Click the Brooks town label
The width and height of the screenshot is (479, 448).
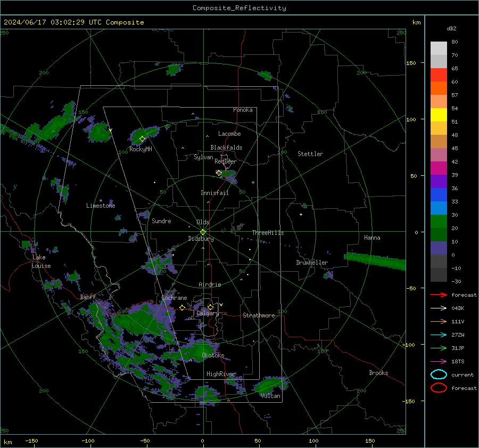coord(378,373)
